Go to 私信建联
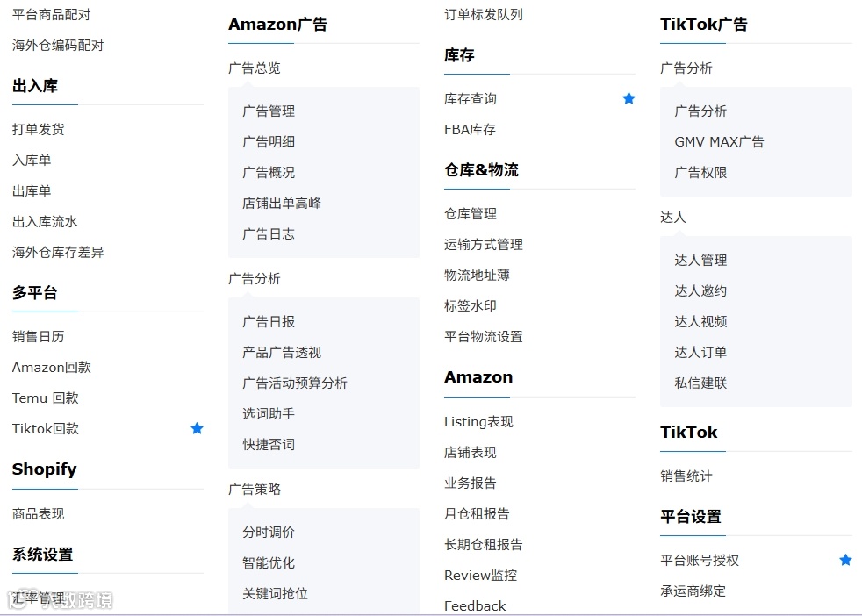This screenshot has height=616, width=862. 700,383
